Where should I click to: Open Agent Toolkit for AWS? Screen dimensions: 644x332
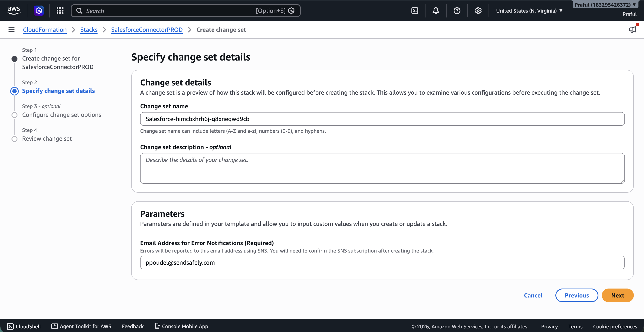pyautogui.click(x=81, y=326)
